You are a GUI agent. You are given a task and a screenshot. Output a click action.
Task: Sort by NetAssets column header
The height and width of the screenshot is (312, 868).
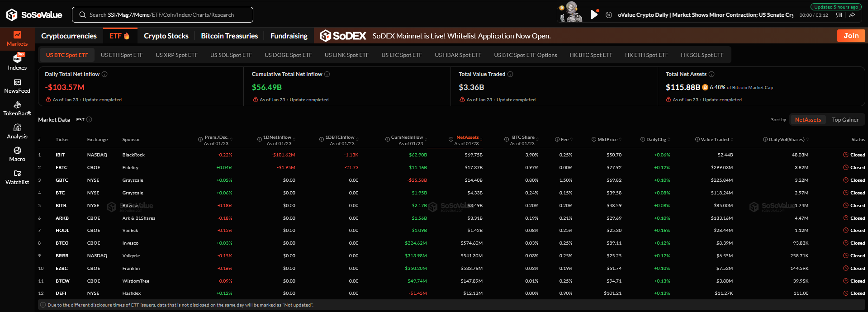[x=467, y=137]
